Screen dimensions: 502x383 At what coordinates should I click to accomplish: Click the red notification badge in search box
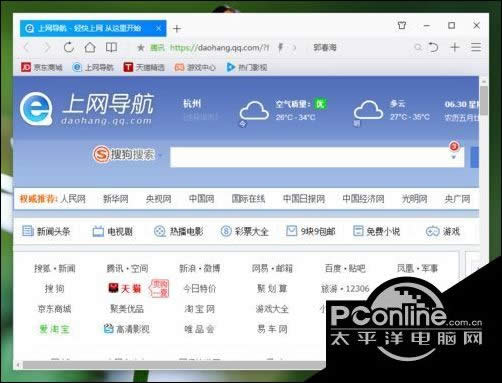click(x=454, y=146)
